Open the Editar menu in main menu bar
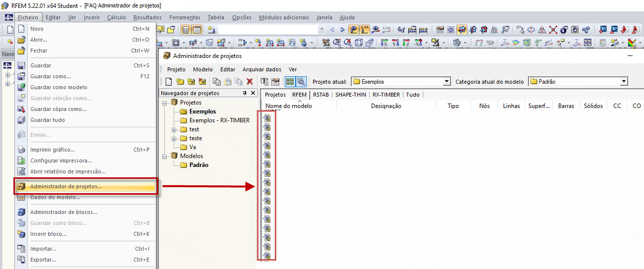This screenshot has width=644, height=269. tap(53, 17)
